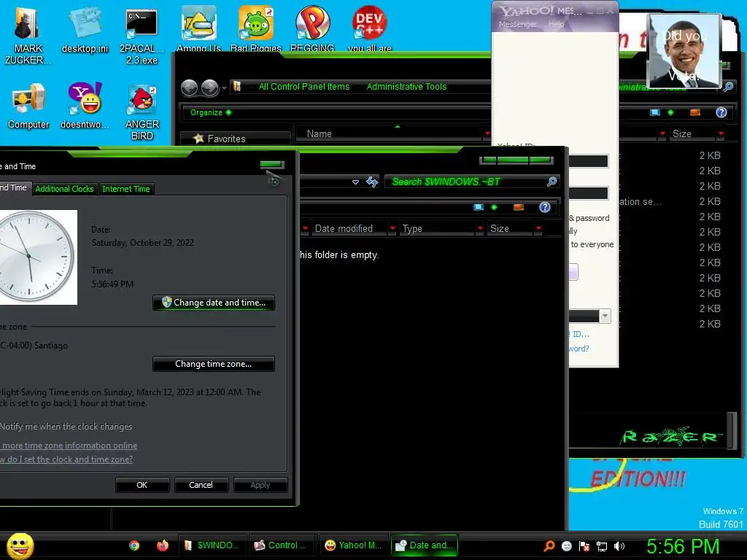Open recent pages arrow beside forward button
This screenshot has width=747, height=560.
click(x=224, y=88)
